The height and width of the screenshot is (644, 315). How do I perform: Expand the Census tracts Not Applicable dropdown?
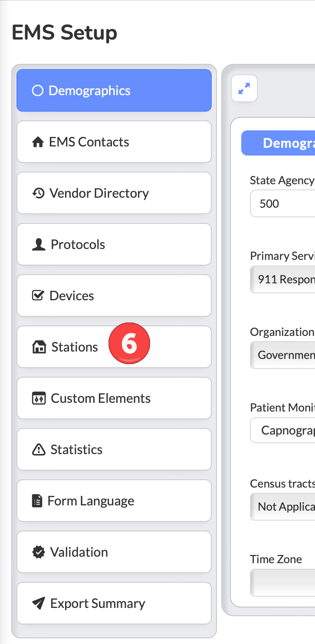[282, 507]
